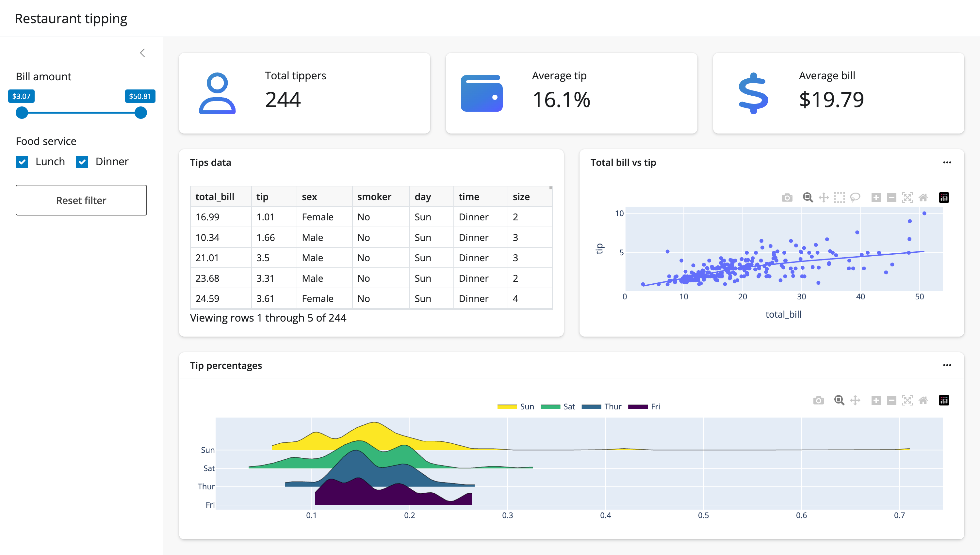Activate Lasso Select on the scatter plot
The width and height of the screenshot is (980, 555).
(x=855, y=198)
